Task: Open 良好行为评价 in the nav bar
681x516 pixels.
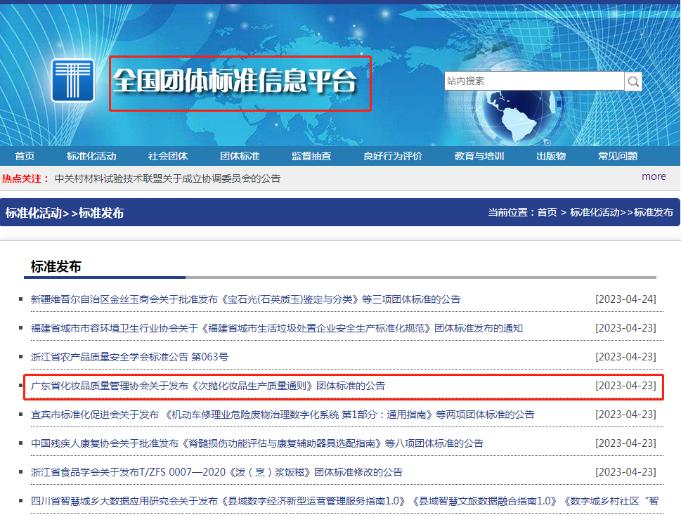Action: click(x=393, y=156)
